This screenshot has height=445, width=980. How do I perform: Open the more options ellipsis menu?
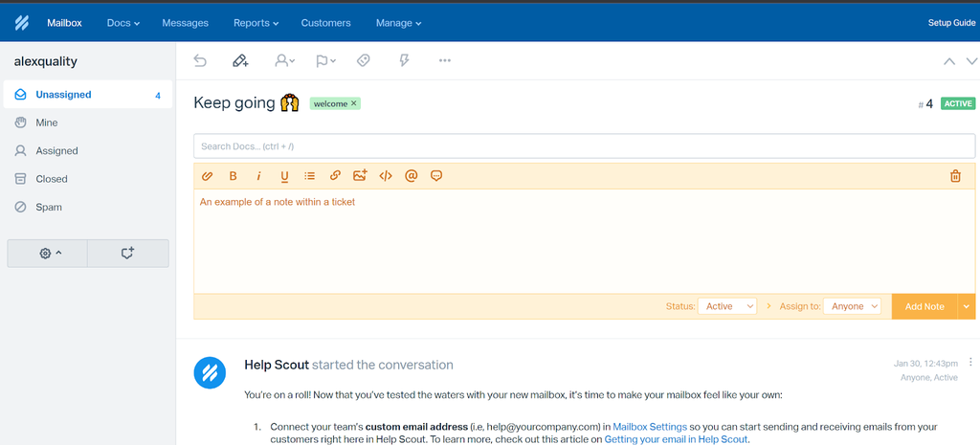point(445,60)
